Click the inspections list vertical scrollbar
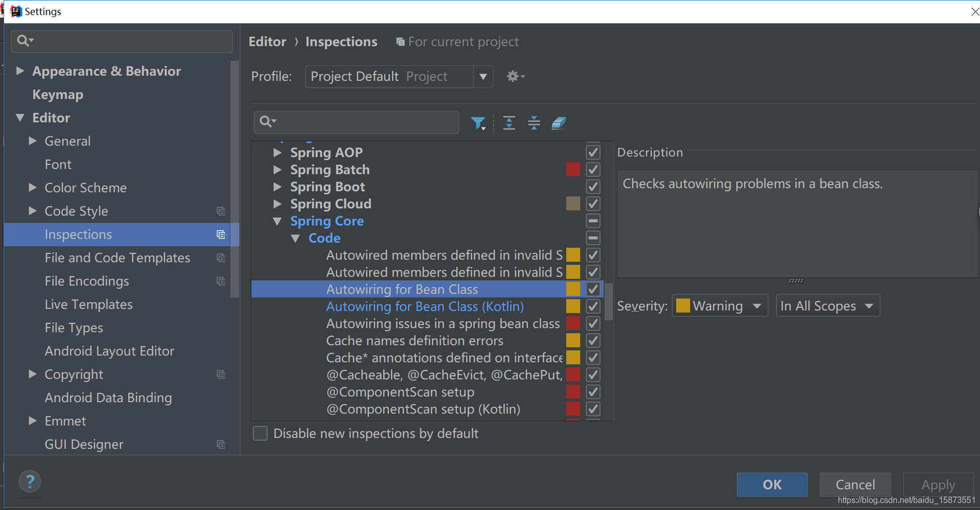The image size is (980, 510). pos(609,302)
